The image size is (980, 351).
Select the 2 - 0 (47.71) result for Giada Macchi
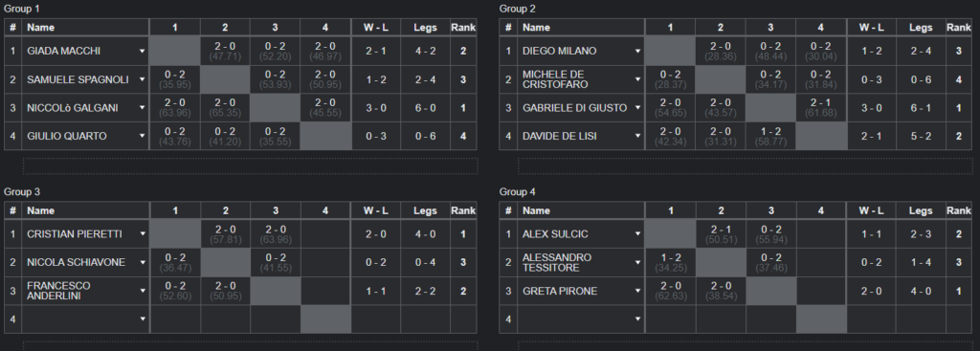pos(225,52)
